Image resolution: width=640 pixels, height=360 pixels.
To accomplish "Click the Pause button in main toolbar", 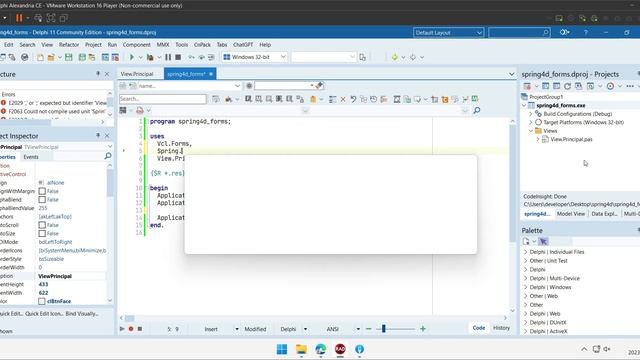I will [168, 57].
